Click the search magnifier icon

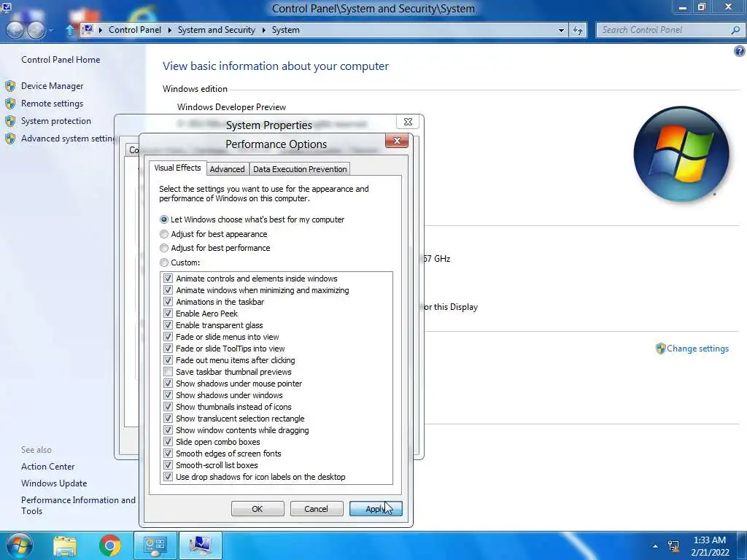(x=735, y=30)
